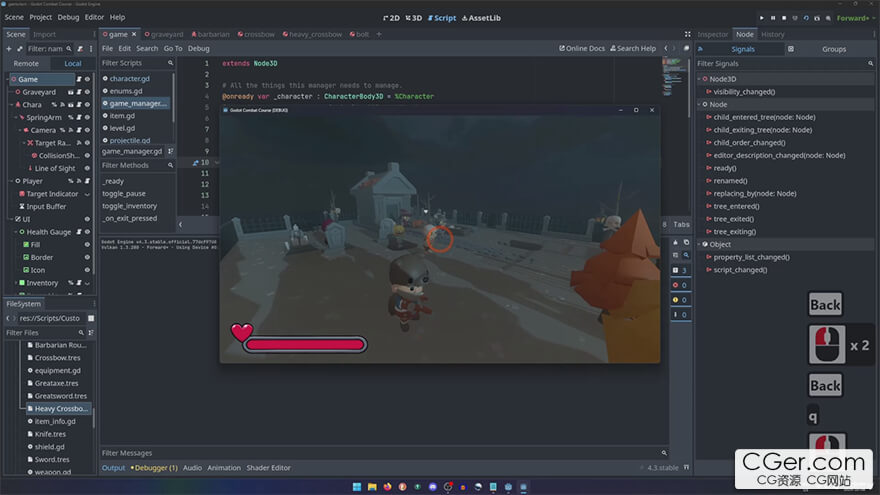Hide the Border node in the scene tree
Viewport: 880px width, 495px height.
[x=87, y=258]
